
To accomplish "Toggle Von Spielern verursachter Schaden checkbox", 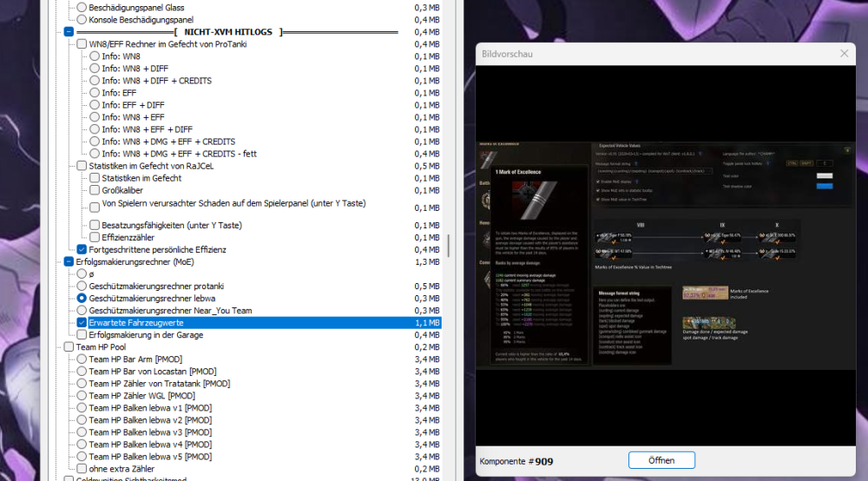I will [95, 208].
